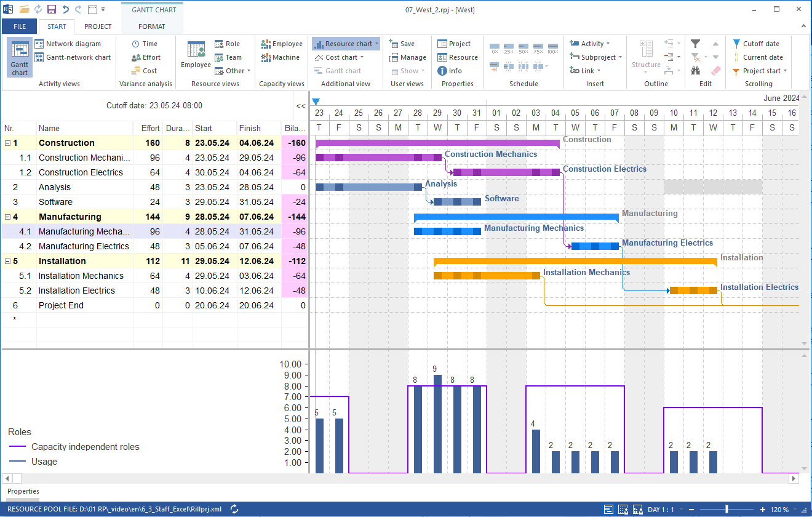This screenshot has width=812, height=517.
Task: Select the Gantt chart activity view
Action: pyautogui.click(x=19, y=57)
